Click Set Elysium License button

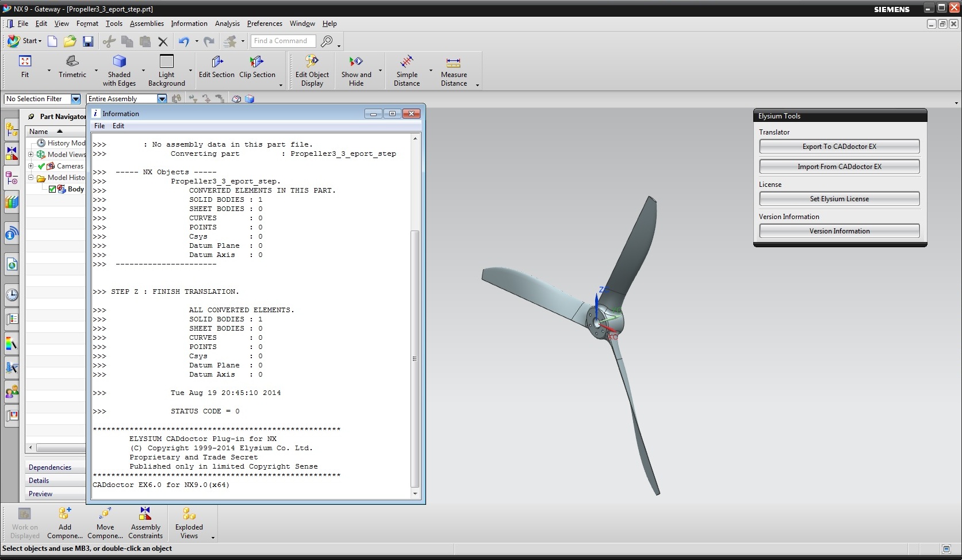840,199
